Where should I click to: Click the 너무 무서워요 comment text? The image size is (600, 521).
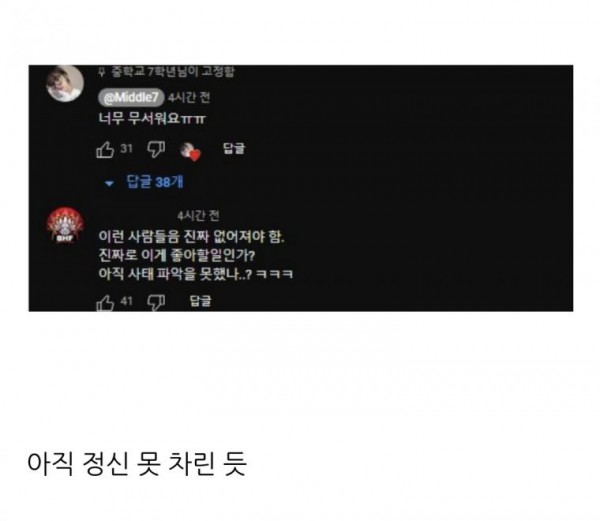[x=152, y=118]
